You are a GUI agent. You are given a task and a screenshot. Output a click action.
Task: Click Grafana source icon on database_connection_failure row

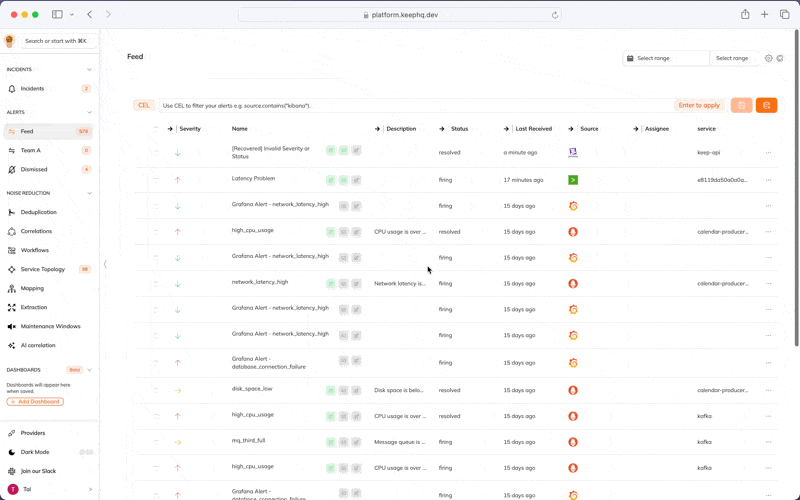pyautogui.click(x=573, y=362)
